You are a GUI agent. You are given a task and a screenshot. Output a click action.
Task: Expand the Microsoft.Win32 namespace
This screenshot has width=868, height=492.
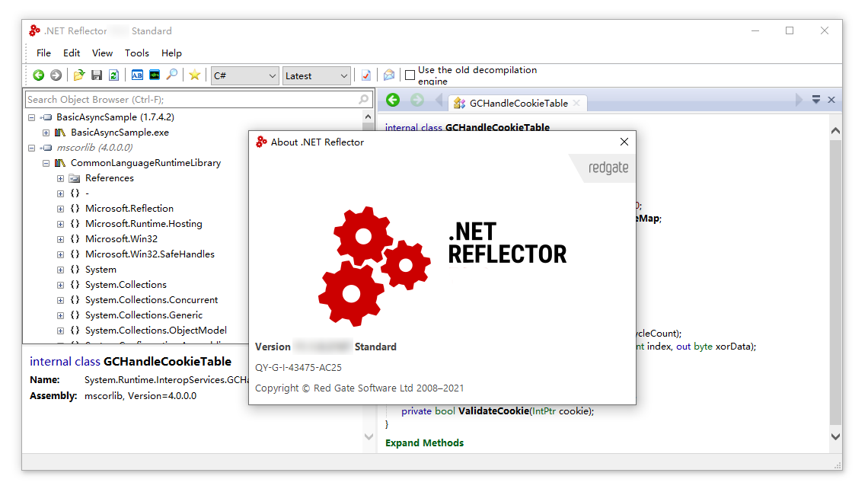tap(60, 239)
